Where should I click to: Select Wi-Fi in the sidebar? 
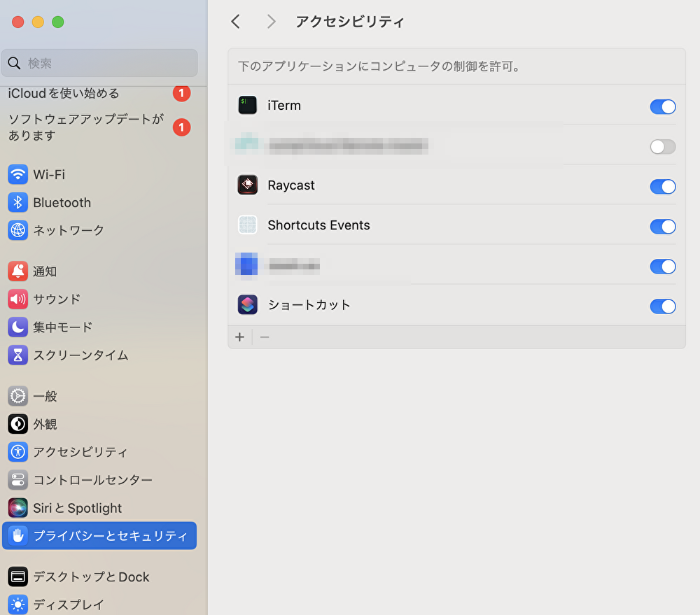(99, 174)
